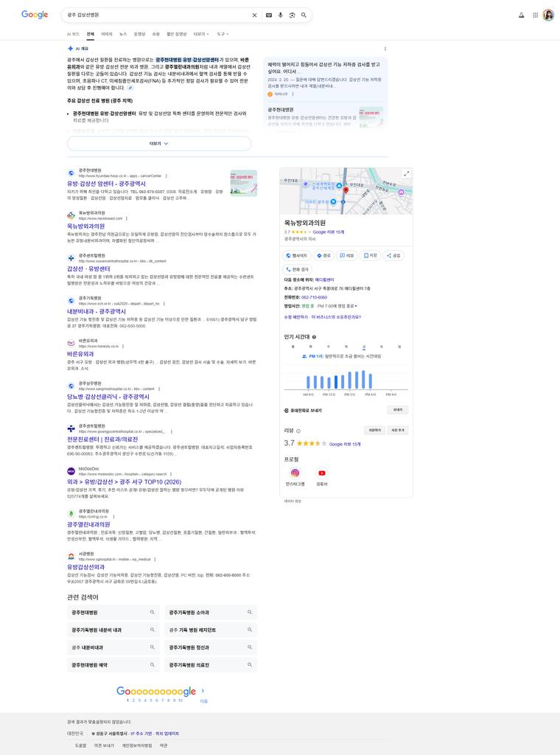Open AI overview three-dot options menu
Screen dimensions: 560x755
(385, 49)
